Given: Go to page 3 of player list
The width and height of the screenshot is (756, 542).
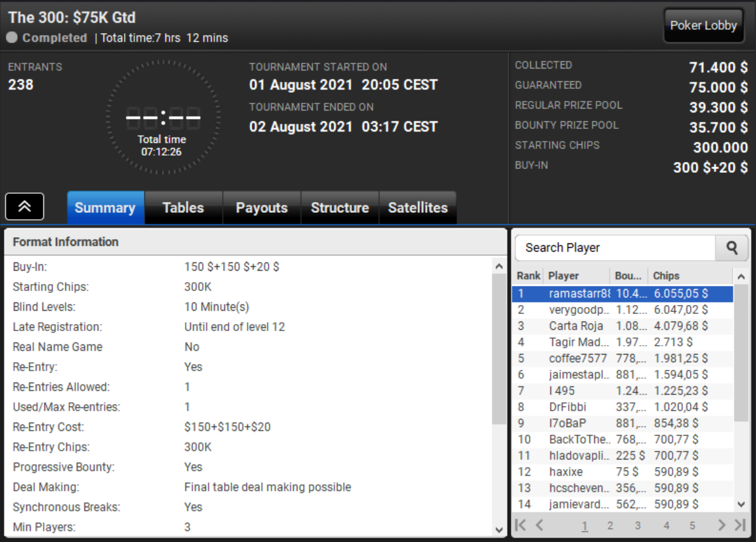Looking at the screenshot, I should click(637, 525).
